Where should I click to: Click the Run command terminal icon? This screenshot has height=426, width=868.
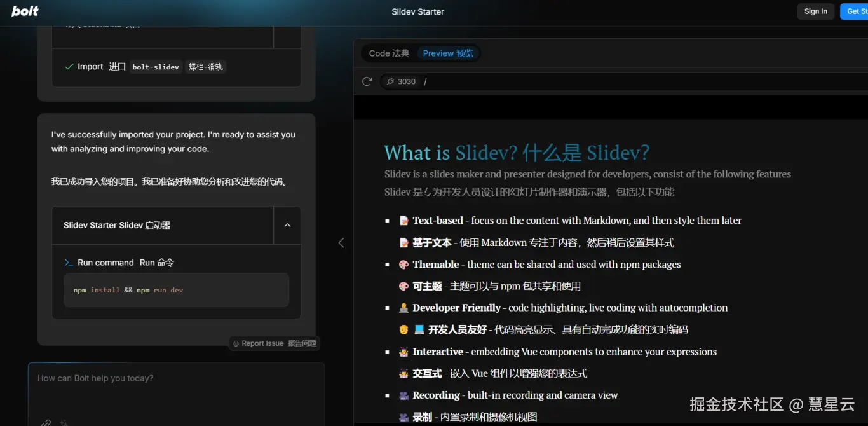click(69, 263)
